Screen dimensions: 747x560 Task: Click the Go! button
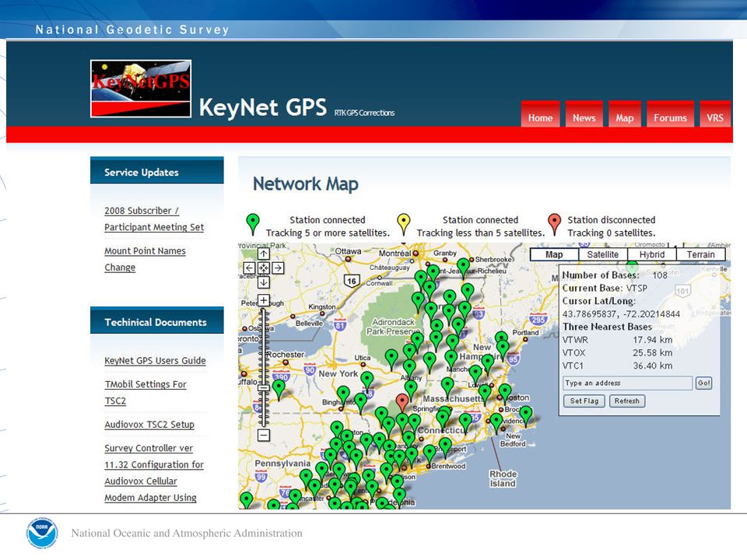click(x=703, y=383)
